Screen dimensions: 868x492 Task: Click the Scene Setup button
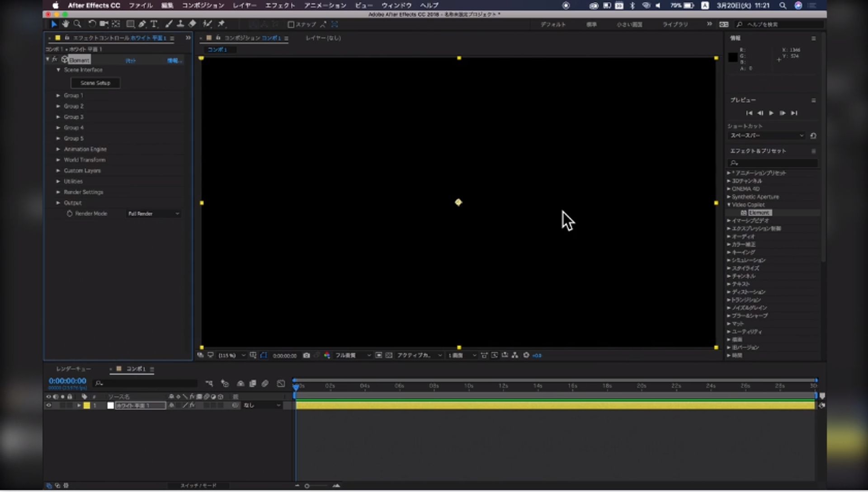95,83
